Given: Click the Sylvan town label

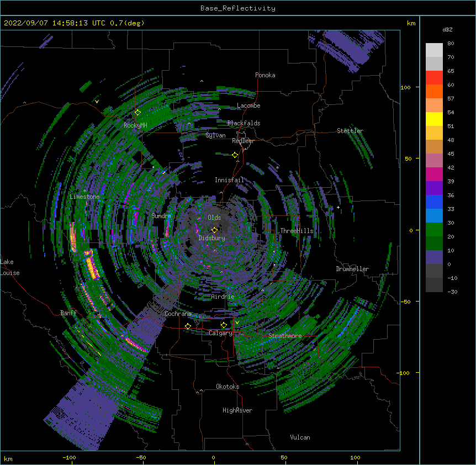Looking at the screenshot, I should (215, 135).
